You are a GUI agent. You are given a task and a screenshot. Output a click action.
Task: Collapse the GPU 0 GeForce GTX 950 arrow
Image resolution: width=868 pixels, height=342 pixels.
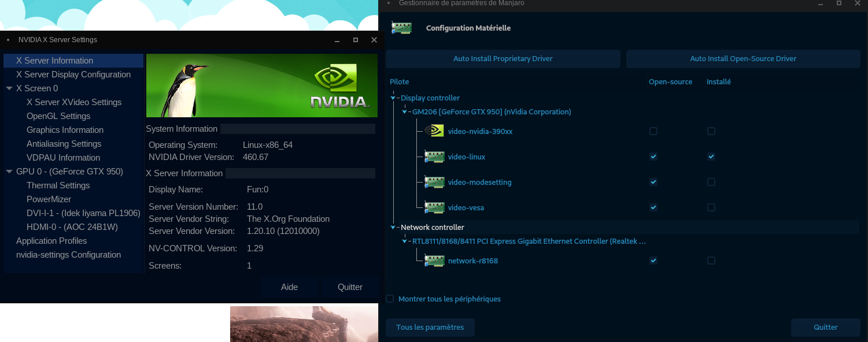click(9, 172)
